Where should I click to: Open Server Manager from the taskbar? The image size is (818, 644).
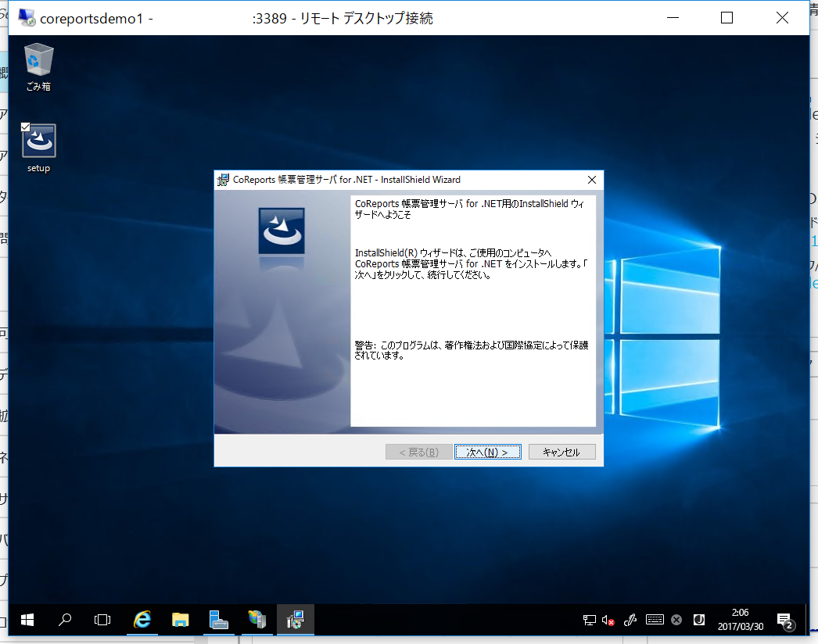[x=219, y=620]
